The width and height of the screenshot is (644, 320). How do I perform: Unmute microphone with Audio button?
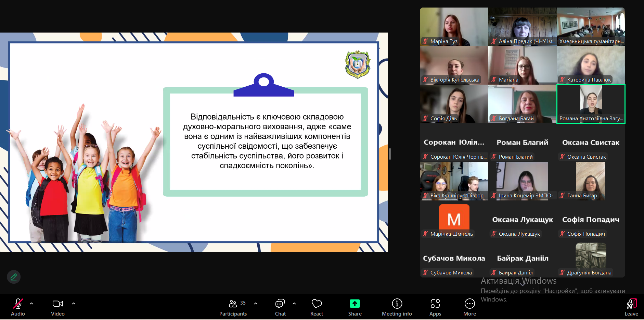(18, 307)
